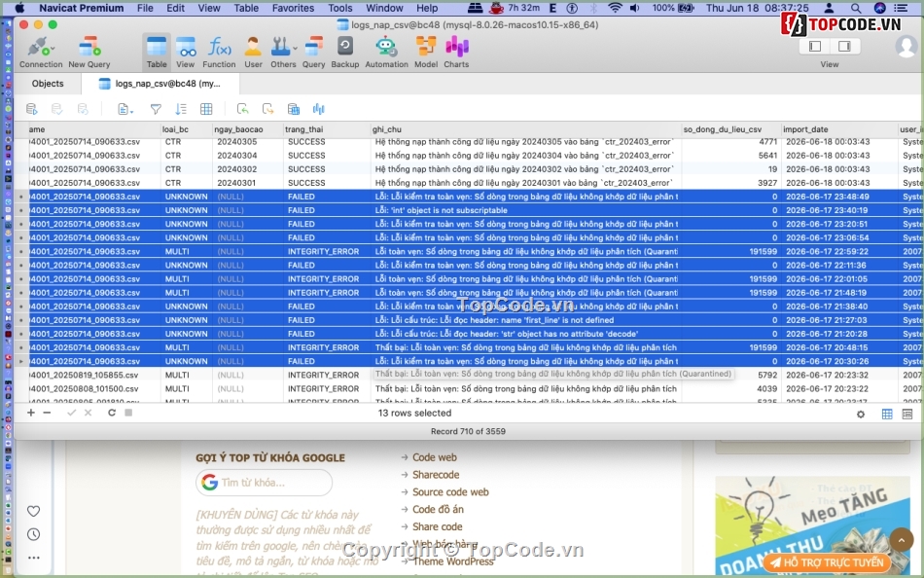This screenshot has height=578, width=924.
Task: Click the volume icon in menu bar
Action: [635, 8]
